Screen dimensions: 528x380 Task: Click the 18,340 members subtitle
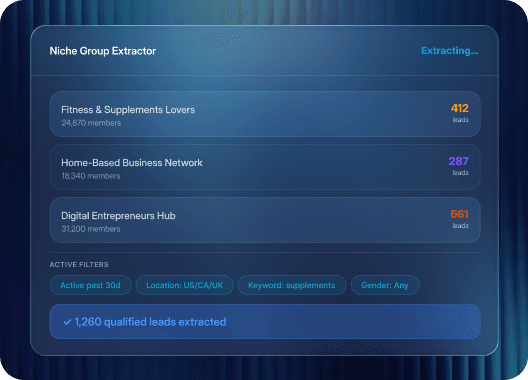[91, 176]
